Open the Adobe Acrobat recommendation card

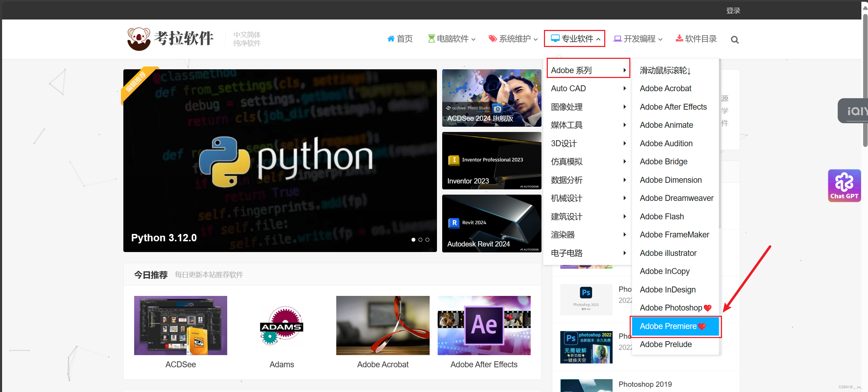383,332
